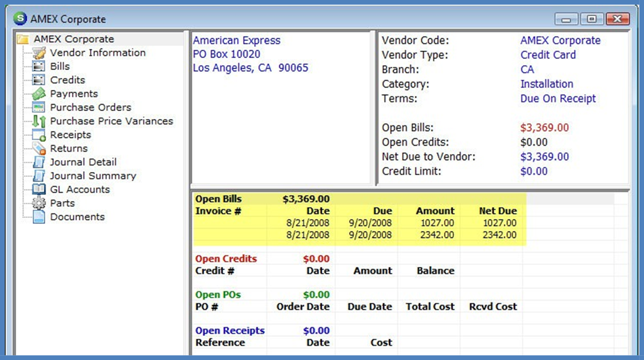Go to Payments in the tree

74,94
